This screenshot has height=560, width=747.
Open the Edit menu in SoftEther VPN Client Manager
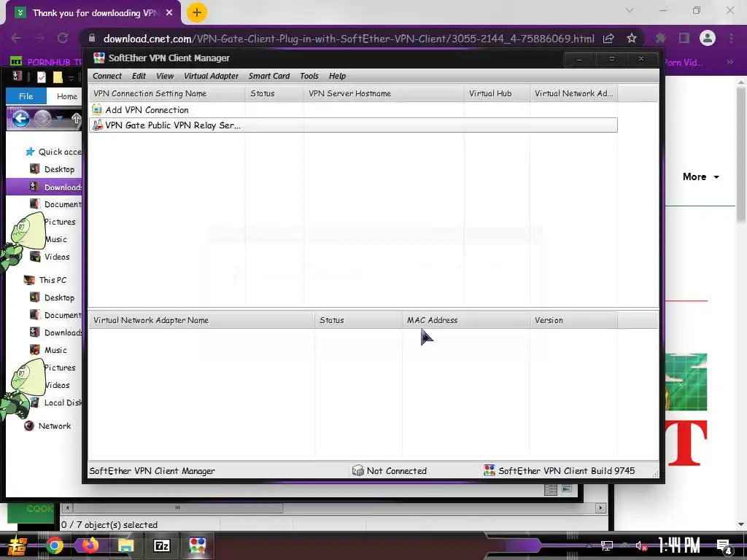pos(139,76)
